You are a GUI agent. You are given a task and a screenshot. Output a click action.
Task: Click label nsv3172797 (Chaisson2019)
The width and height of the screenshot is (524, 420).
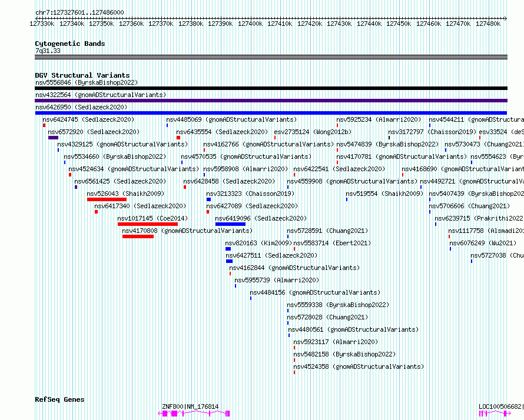(x=432, y=132)
